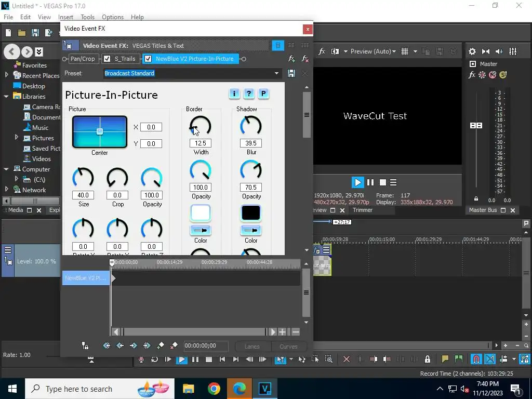Click the Picture X position field
Viewport: 532px width, 399px height.
coord(151,127)
